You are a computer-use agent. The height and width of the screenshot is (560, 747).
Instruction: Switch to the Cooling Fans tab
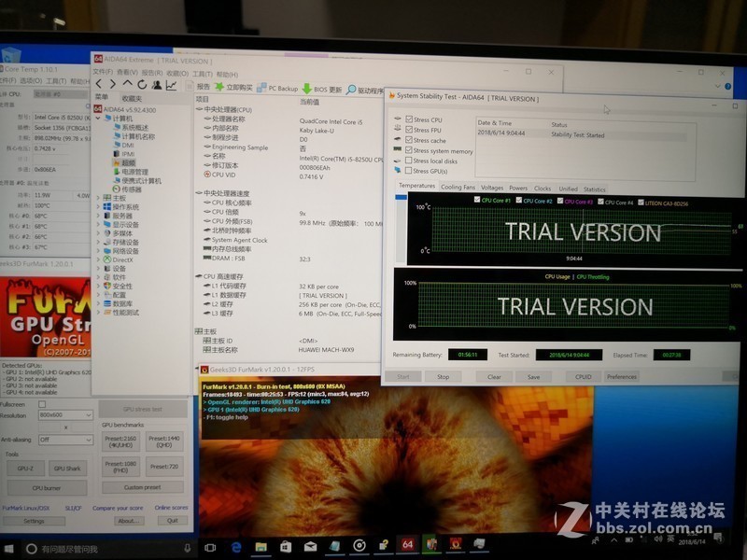coord(458,188)
